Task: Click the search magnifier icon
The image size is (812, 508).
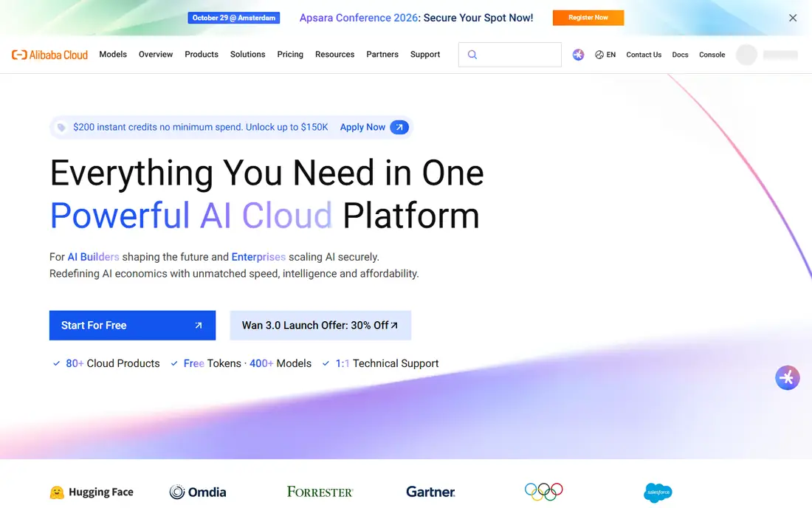Action: point(472,55)
